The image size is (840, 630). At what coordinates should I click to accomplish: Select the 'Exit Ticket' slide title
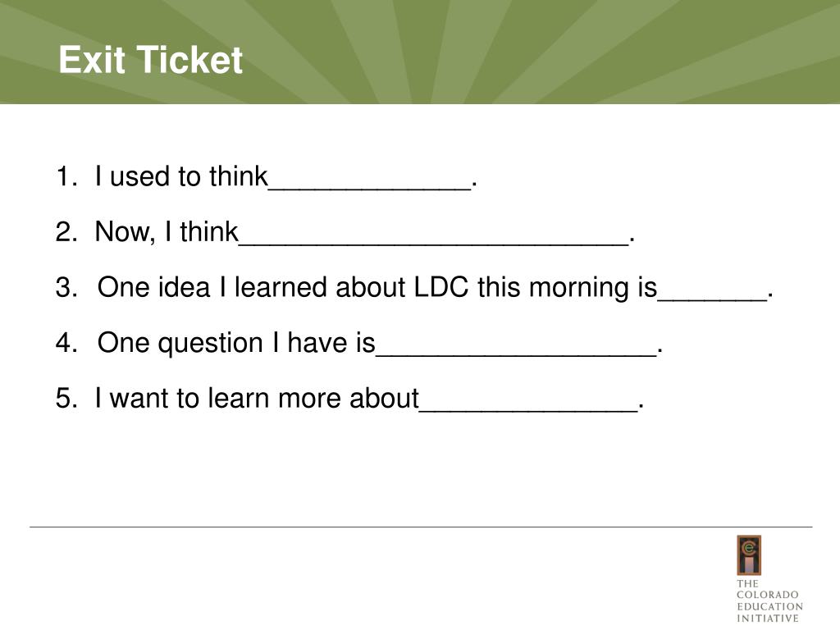(x=151, y=61)
